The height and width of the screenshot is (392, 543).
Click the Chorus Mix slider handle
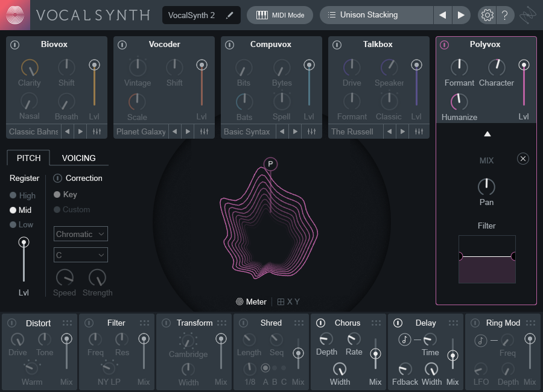pyautogui.click(x=375, y=354)
